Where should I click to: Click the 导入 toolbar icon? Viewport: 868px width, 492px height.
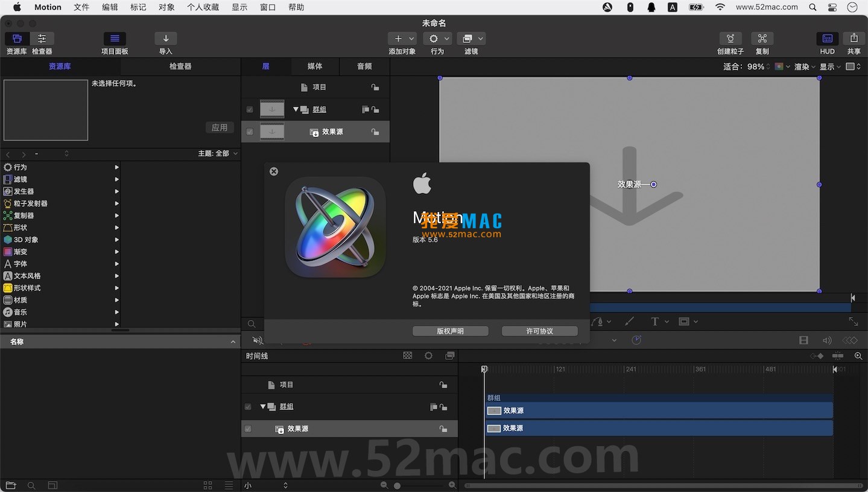coord(166,39)
